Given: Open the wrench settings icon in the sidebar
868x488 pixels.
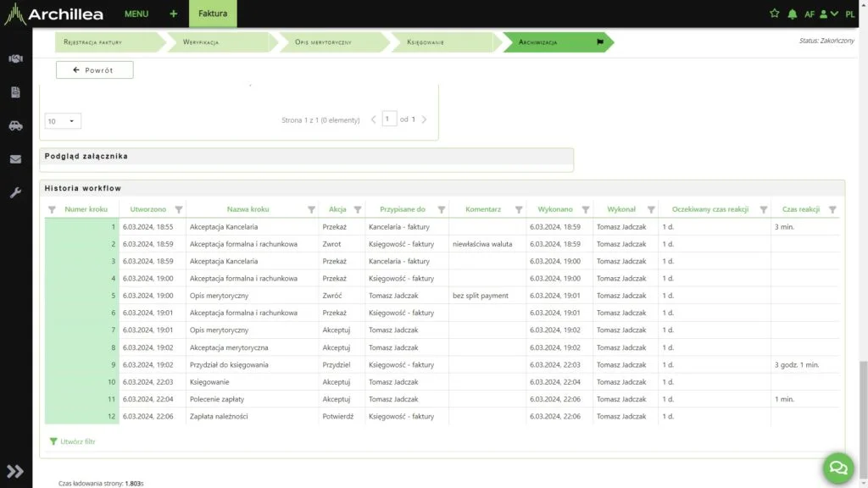Looking at the screenshot, I should [x=15, y=192].
